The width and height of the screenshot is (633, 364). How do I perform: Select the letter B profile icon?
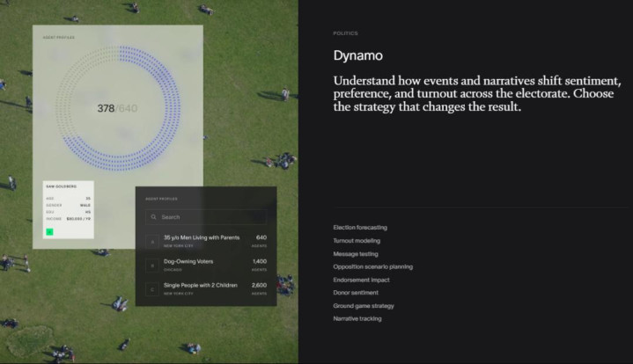click(151, 266)
